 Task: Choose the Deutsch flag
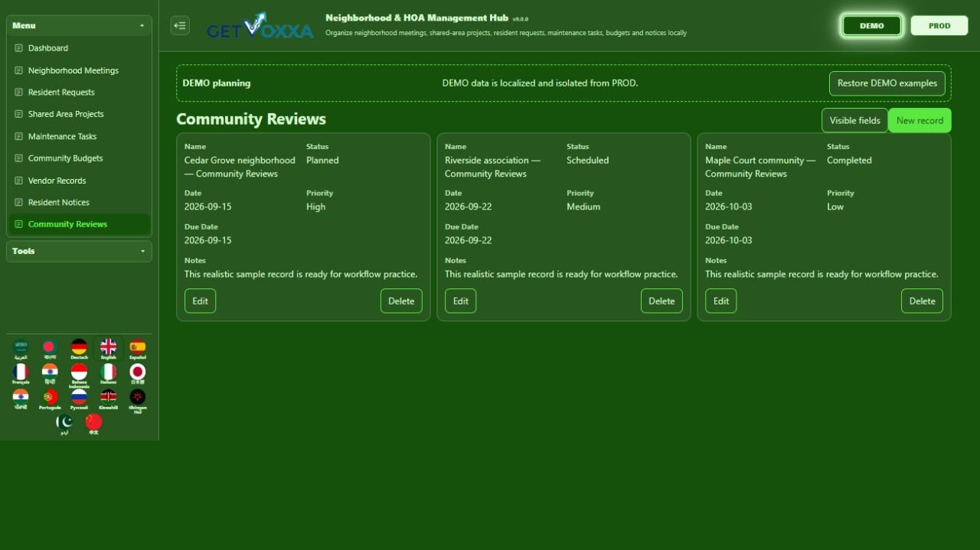(79, 349)
